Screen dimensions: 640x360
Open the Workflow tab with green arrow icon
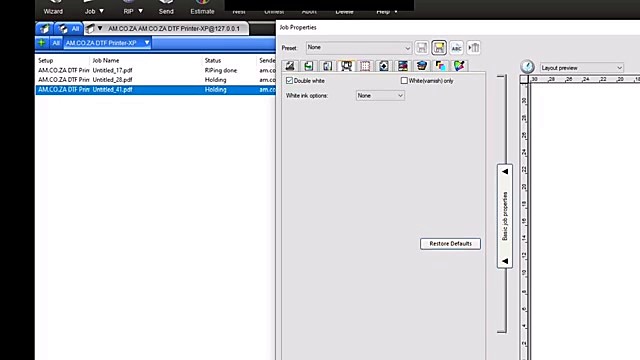point(309,66)
